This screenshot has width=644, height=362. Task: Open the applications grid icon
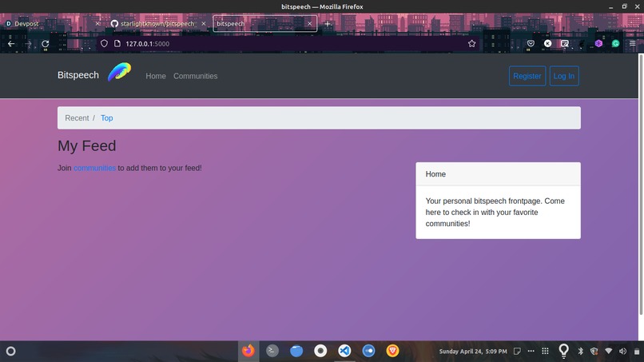[x=545, y=352]
